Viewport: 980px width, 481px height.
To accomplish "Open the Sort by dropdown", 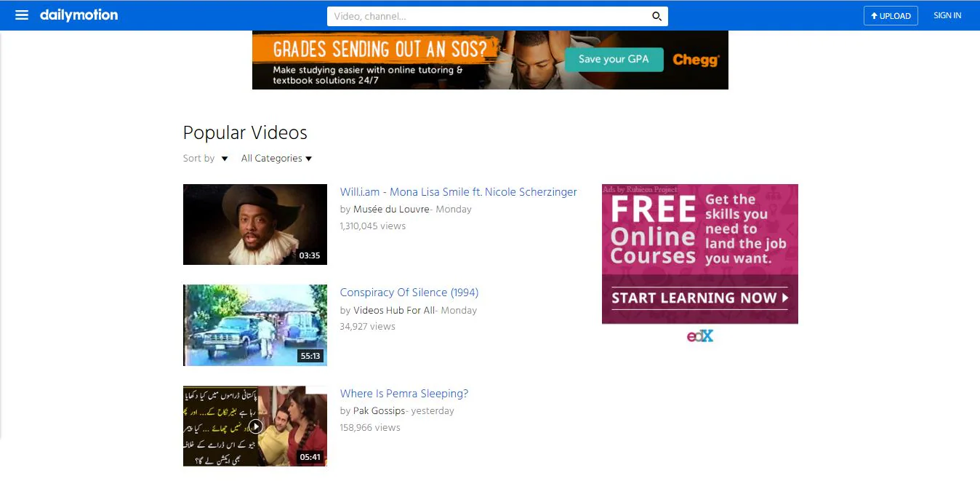I will coord(206,158).
